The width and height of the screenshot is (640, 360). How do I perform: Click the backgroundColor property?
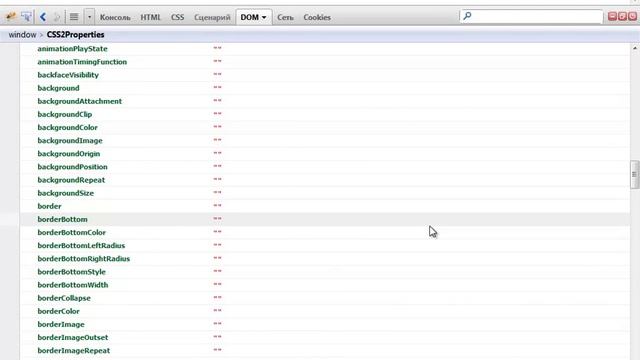67,127
